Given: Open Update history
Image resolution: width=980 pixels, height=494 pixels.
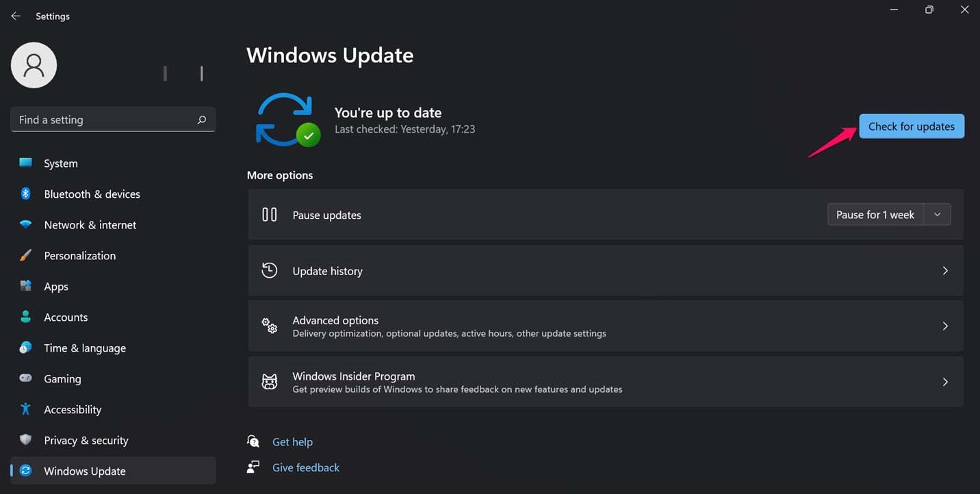Looking at the screenshot, I should point(606,270).
